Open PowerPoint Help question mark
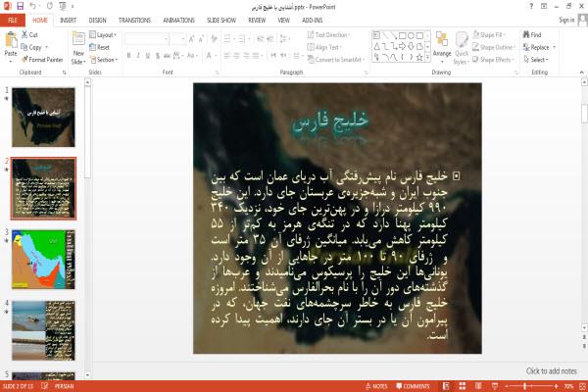 pos(531,6)
